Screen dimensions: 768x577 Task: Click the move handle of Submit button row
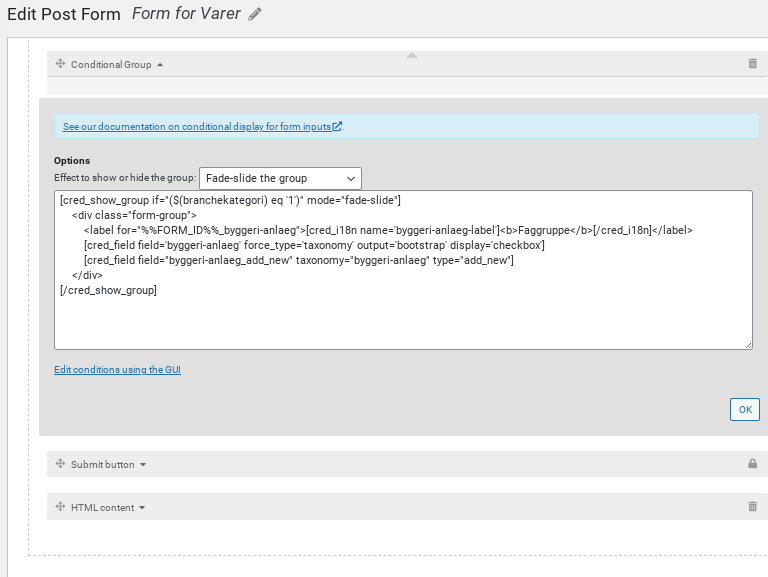click(x=60, y=463)
